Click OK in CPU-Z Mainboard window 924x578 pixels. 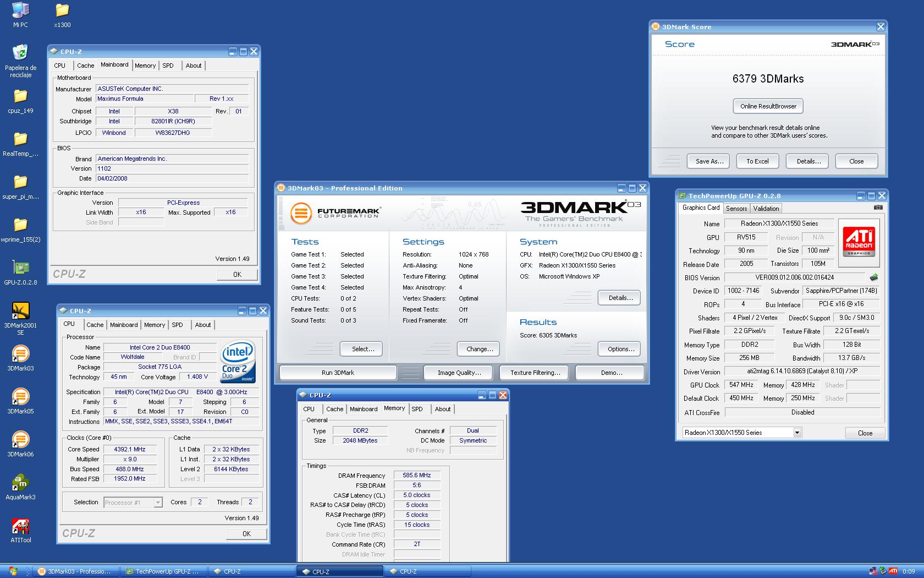(x=237, y=275)
